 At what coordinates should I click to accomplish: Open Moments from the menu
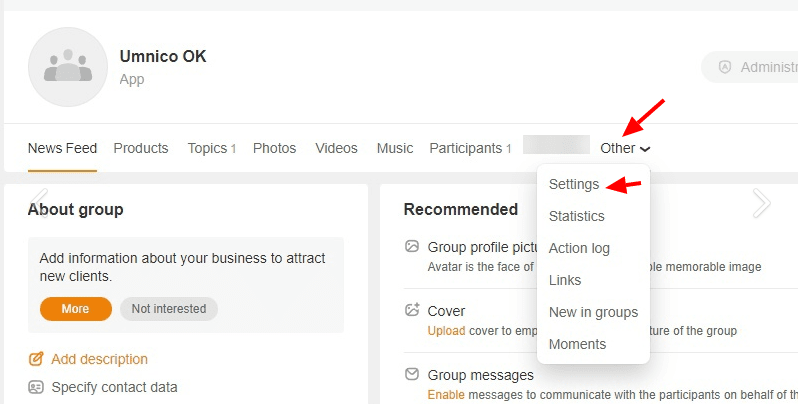coord(577,344)
